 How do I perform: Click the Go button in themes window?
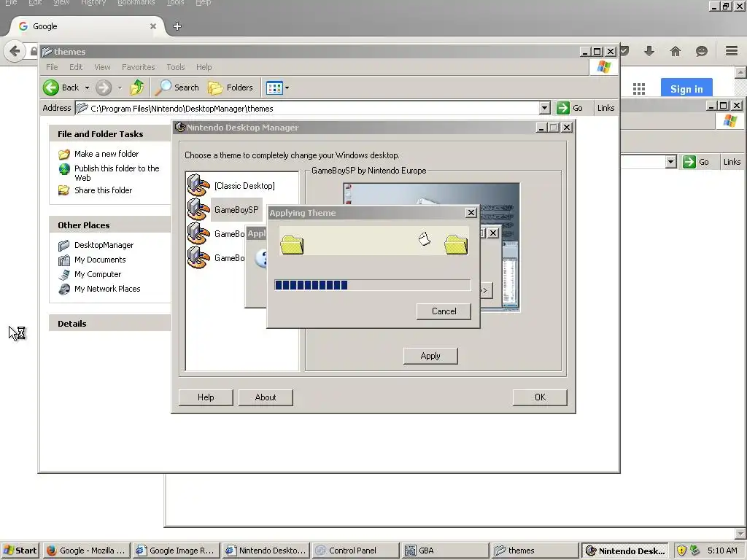(570, 108)
